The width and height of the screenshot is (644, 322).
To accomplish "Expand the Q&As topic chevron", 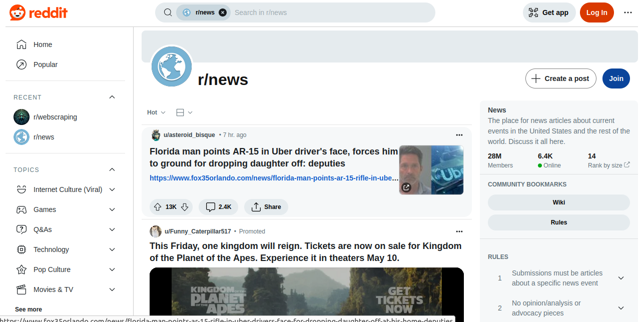I will 112,229.
